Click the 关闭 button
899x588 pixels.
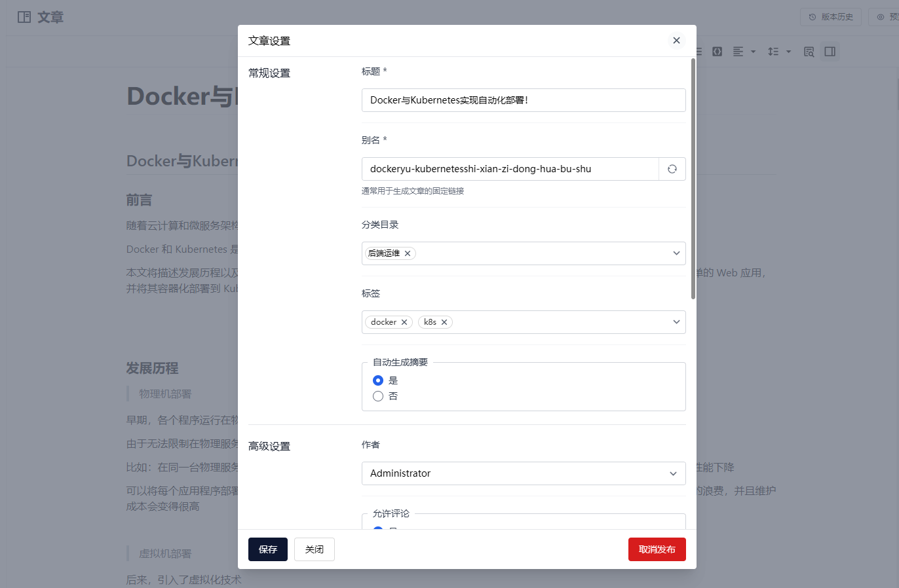[x=315, y=549]
